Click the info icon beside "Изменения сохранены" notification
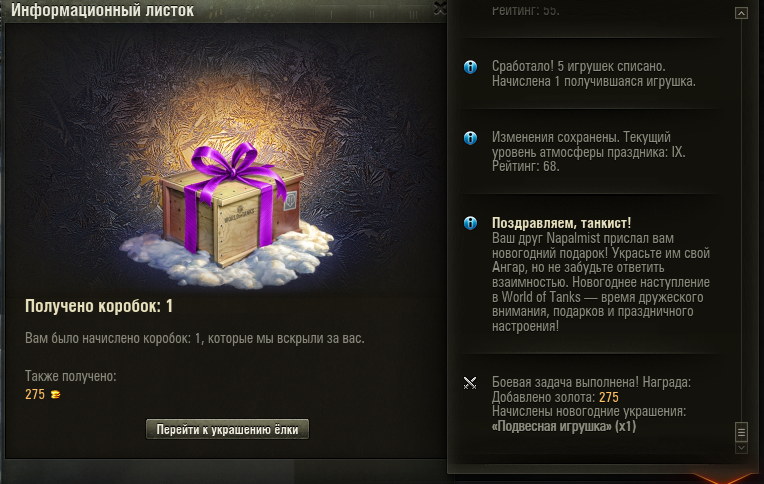This screenshot has height=484, width=764. point(470,138)
